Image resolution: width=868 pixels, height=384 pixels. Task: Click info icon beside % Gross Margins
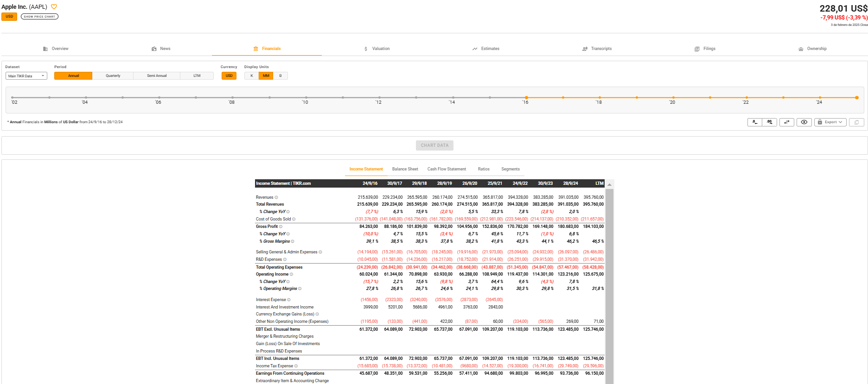click(293, 241)
